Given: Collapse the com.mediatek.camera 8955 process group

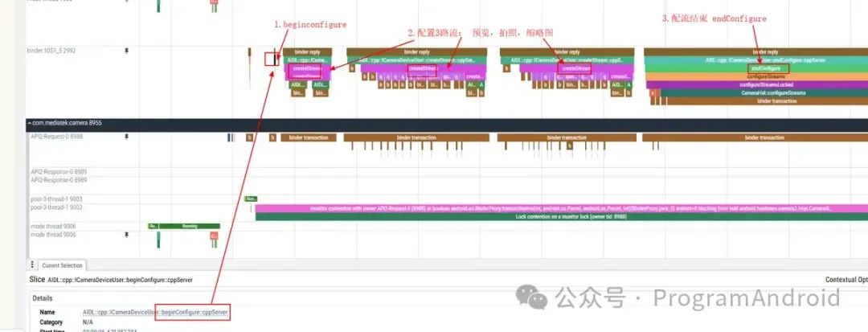Looking at the screenshot, I should coord(29,125).
